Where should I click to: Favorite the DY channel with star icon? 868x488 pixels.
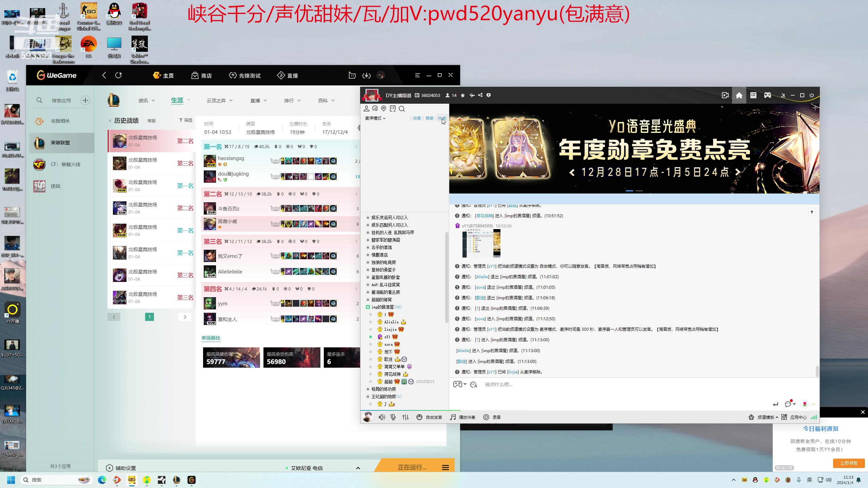[463, 95]
